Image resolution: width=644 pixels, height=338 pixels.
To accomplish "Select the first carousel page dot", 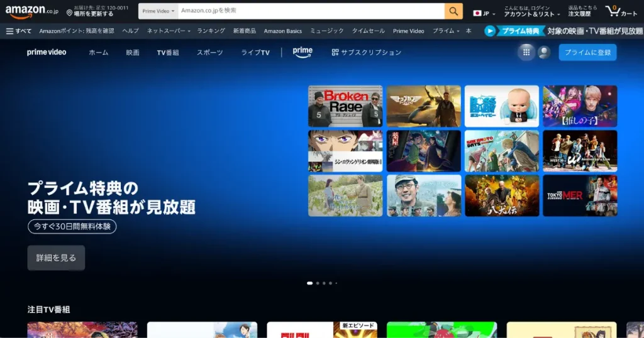I will 309,283.
